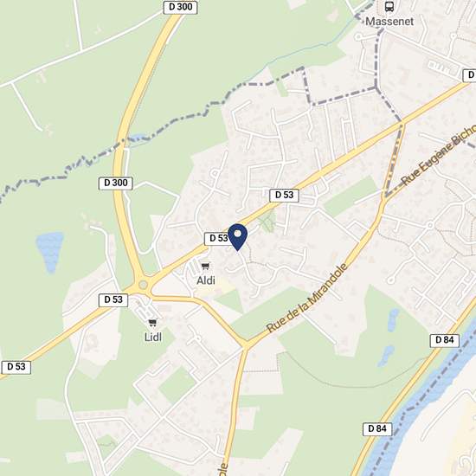Tap the Massenet bus stop icon

(389, 6)
